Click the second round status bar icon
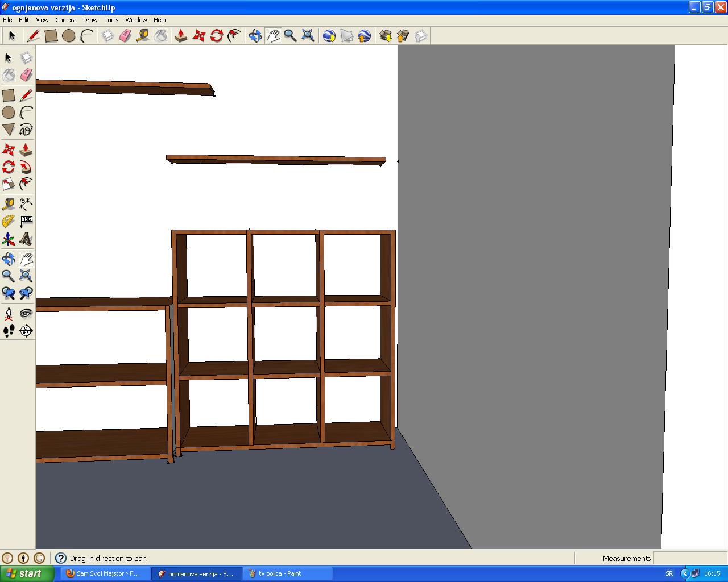The height and width of the screenshot is (582, 728). 23,558
